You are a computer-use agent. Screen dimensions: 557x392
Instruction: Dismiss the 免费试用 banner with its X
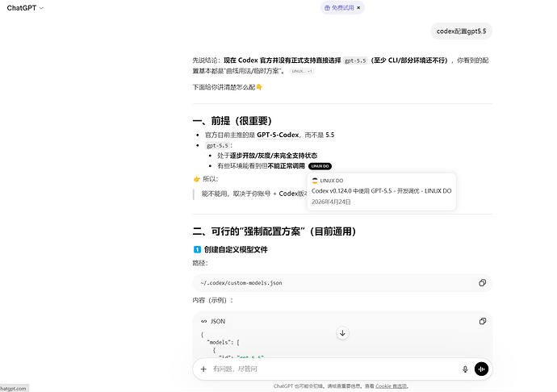tap(358, 8)
